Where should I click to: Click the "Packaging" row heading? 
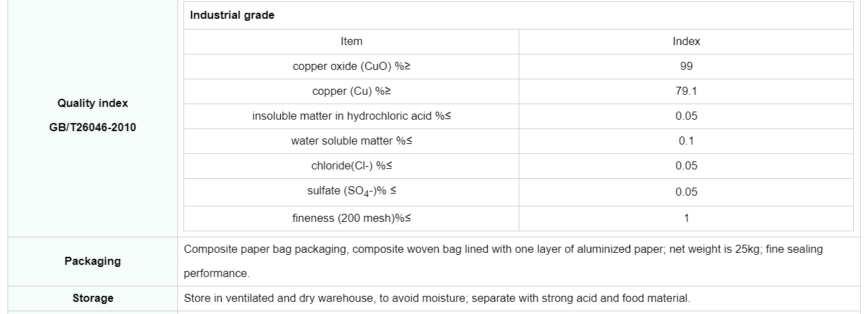(x=93, y=261)
